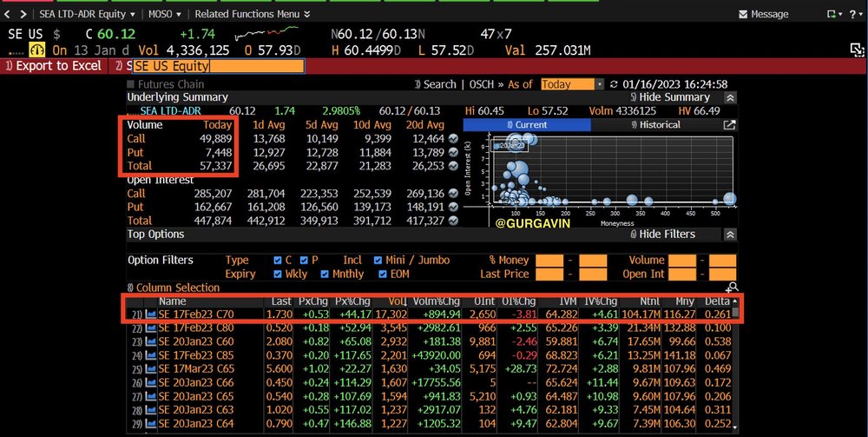The image size is (868, 437).
Task: Click the SE US Equity input field
Action: [218, 66]
